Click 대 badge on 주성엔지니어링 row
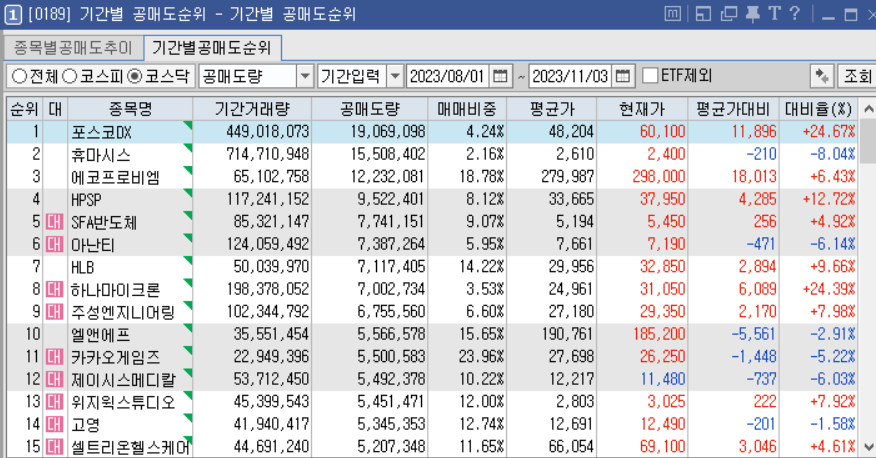Viewport: 876px width, 458px height. pyautogui.click(x=54, y=312)
